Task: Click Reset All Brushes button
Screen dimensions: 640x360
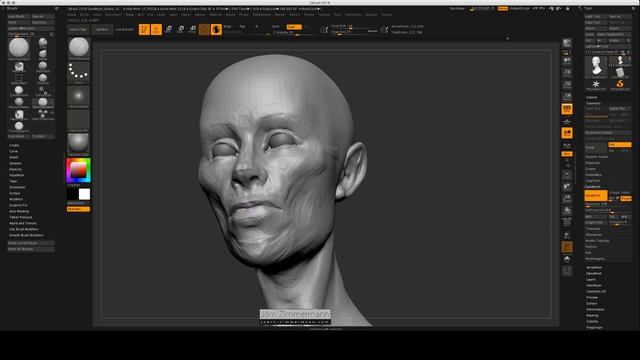Action: 31,249
